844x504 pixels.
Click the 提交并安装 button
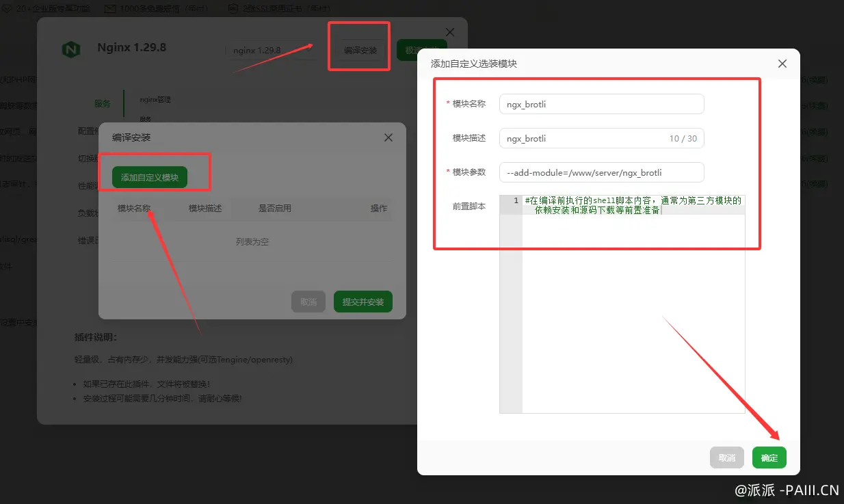[363, 302]
